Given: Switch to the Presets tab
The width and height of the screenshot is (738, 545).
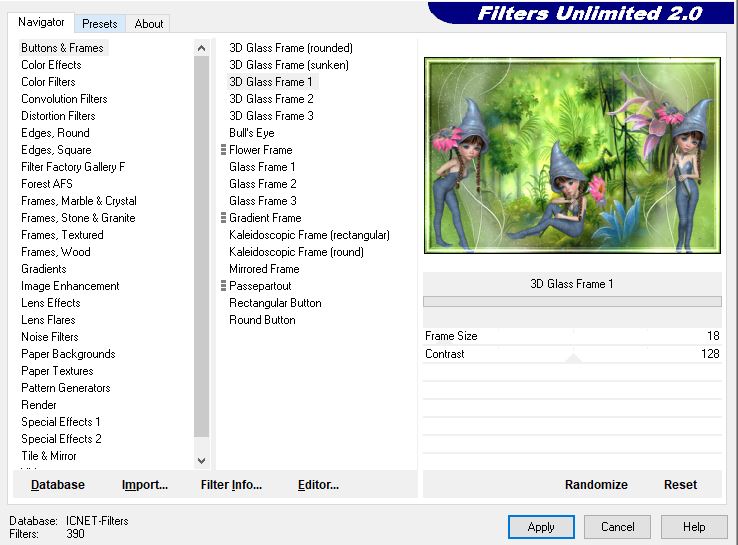Looking at the screenshot, I should tap(99, 24).
